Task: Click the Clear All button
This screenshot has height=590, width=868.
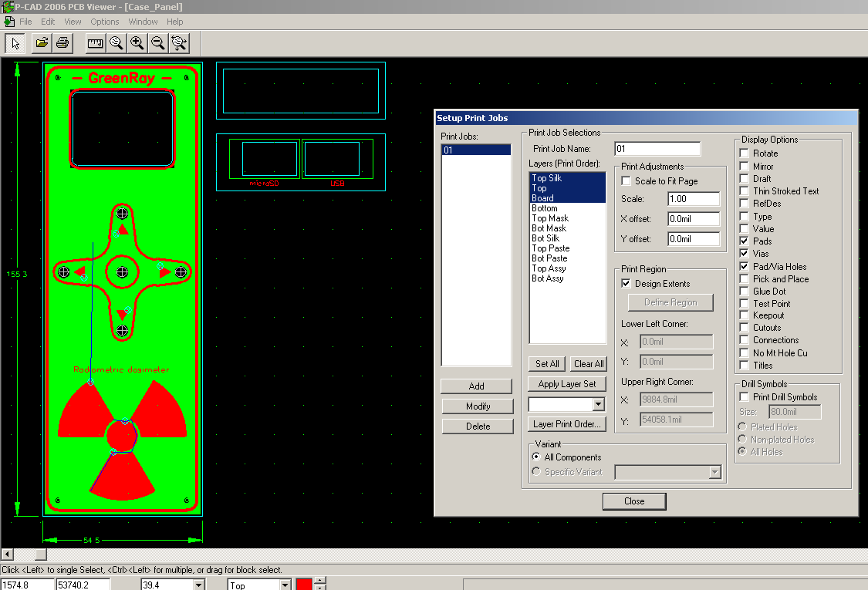Action: click(589, 363)
